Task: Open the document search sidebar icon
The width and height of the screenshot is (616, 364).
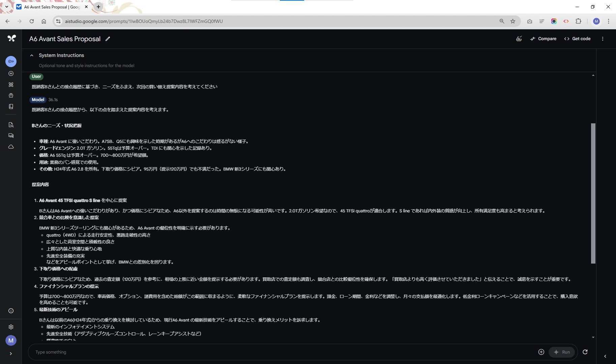Action: click(x=11, y=125)
